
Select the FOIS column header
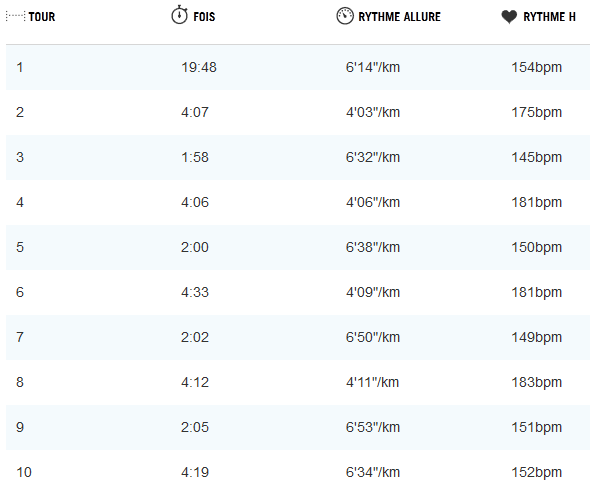(x=204, y=17)
